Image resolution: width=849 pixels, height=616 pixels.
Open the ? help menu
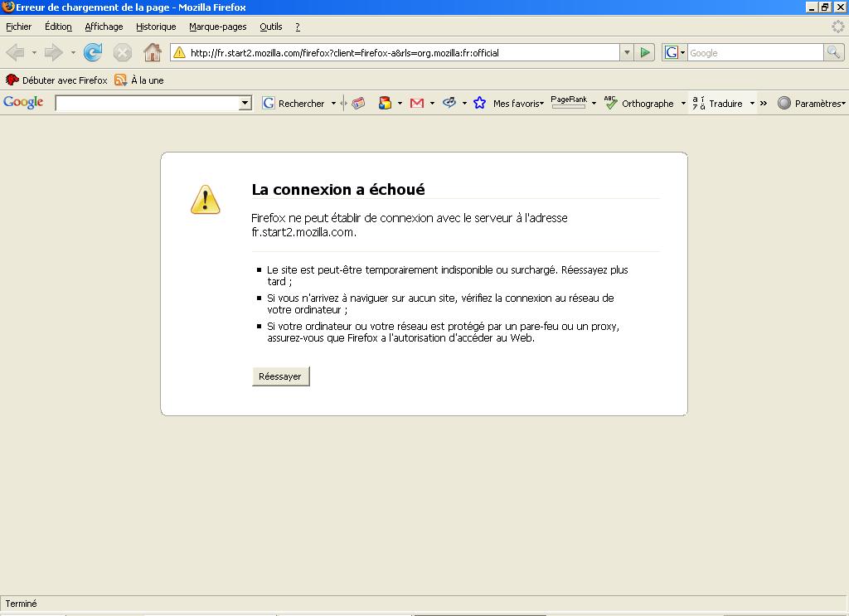click(x=298, y=27)
